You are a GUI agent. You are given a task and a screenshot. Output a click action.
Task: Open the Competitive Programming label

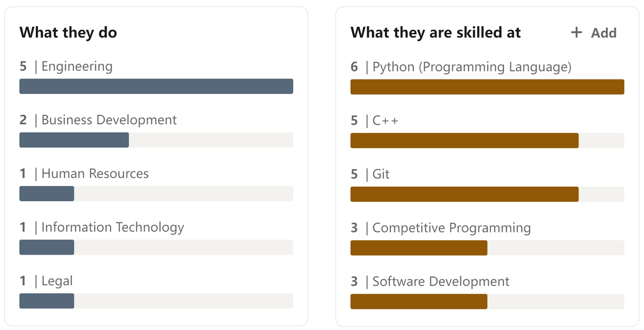point(451,228)
